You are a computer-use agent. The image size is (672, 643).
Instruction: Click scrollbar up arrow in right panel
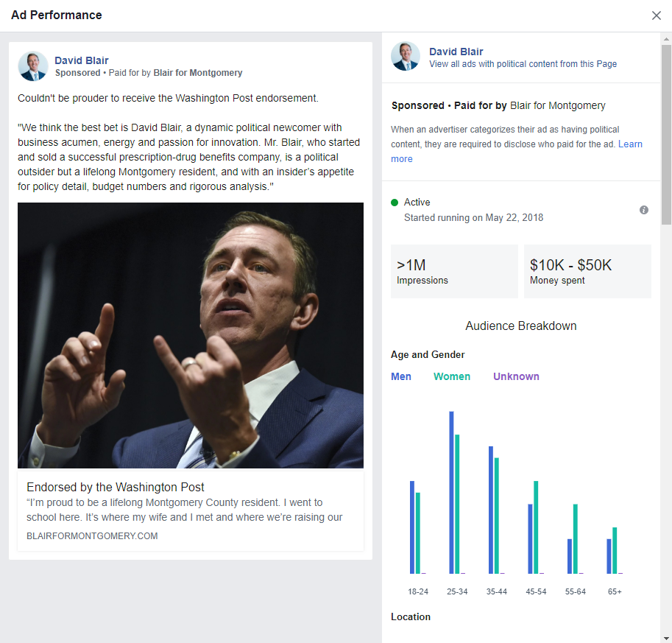666,39
